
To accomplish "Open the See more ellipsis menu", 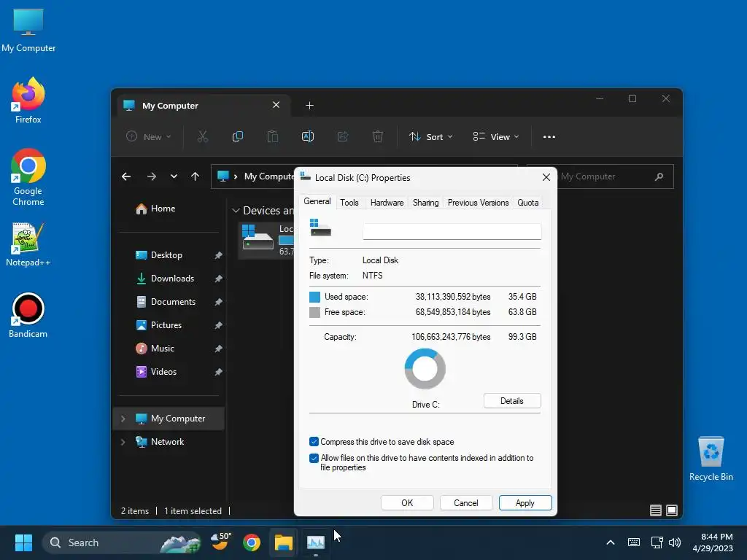I will (x=549, y=136).
